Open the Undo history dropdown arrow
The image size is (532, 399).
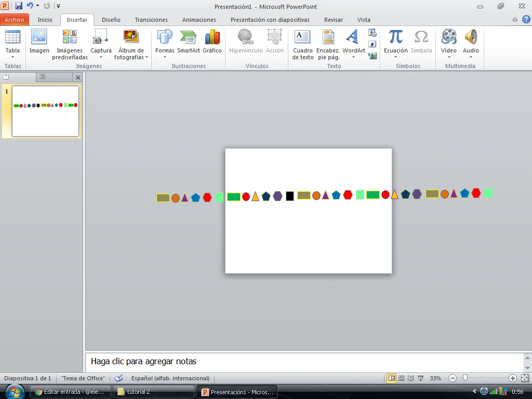pos(37,6)
